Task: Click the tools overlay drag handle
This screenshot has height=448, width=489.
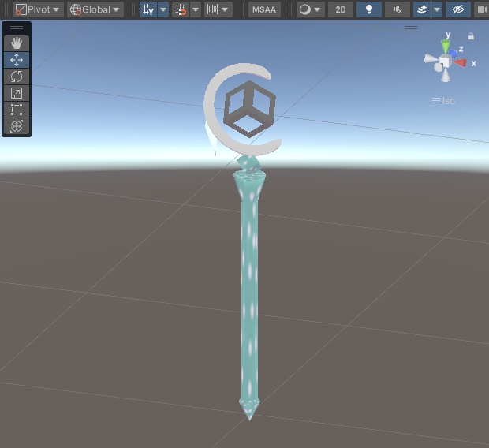Action: (x=17, y=28)
